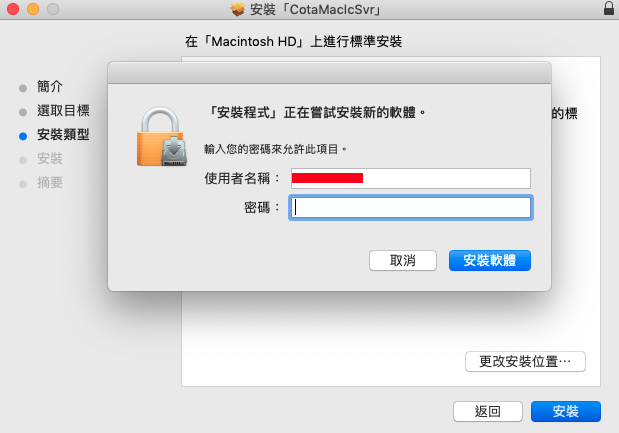
Task: Click the blue 安裝 button at bottom
Action: (566, 412)
